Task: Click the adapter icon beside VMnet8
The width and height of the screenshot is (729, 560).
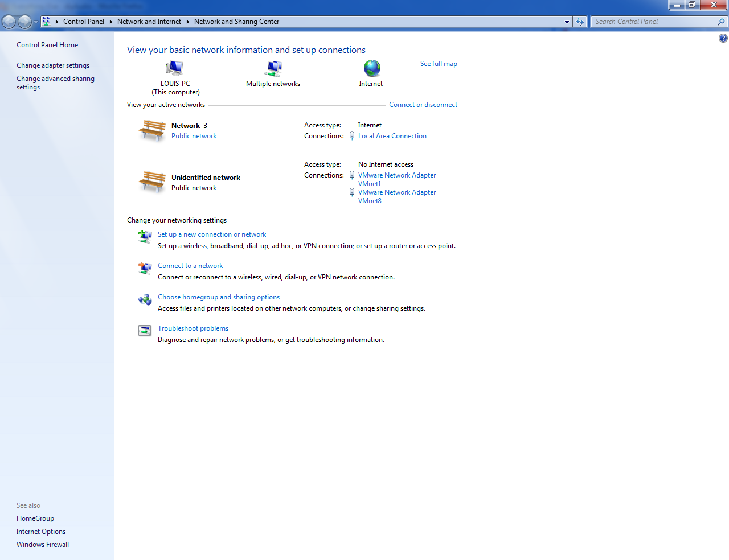Action: click(352, 192)
